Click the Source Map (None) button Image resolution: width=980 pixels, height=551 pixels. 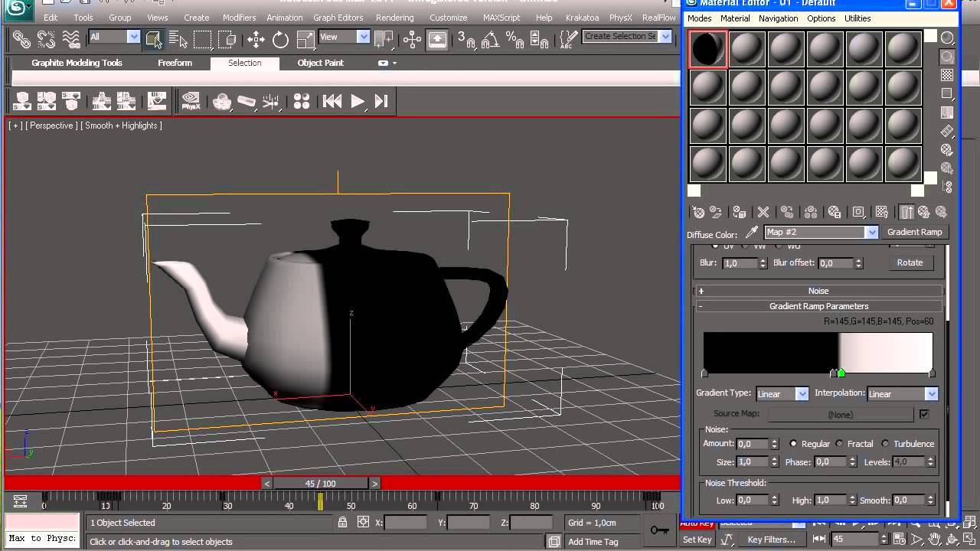(841, 414)
